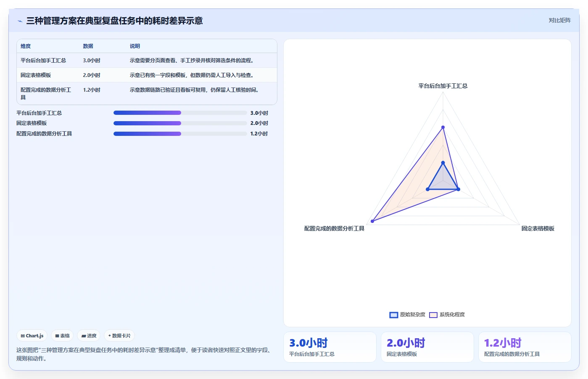Toggle the 原始复杂度 legend item
The width and height of the screenshot is (588, 379).
pyautogui.click(x=407, y=315)
